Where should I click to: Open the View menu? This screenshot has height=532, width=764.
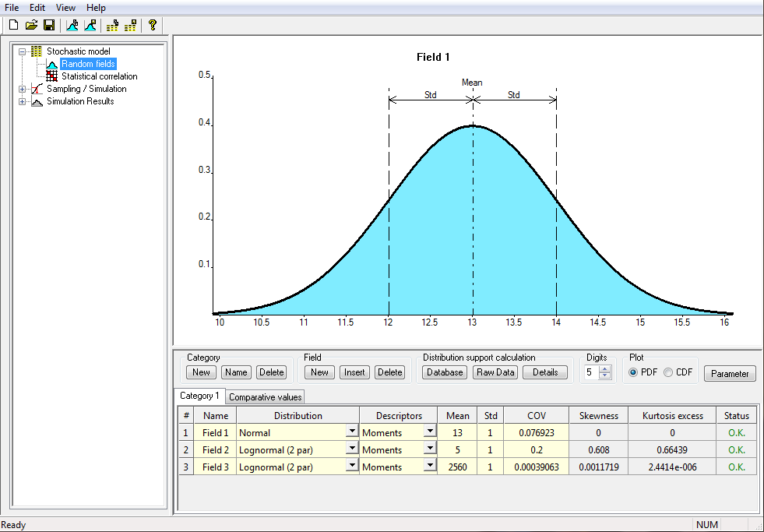pyautogui.click(x=65, y=7)
